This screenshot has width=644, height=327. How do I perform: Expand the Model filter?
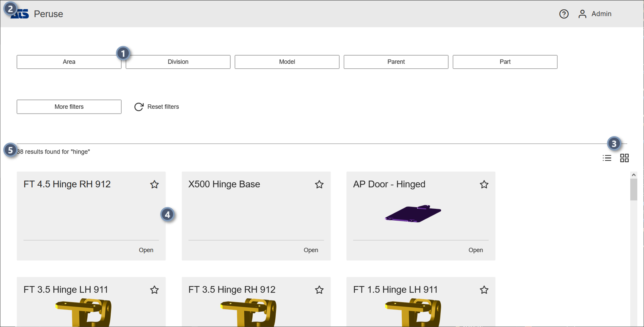pyautogui.click(x=287, y=62)
